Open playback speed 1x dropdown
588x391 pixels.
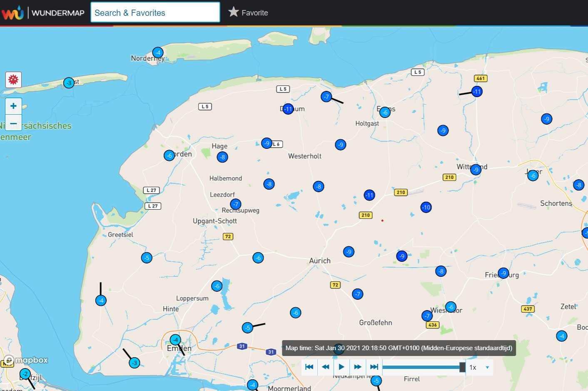(x=479, y=367)
